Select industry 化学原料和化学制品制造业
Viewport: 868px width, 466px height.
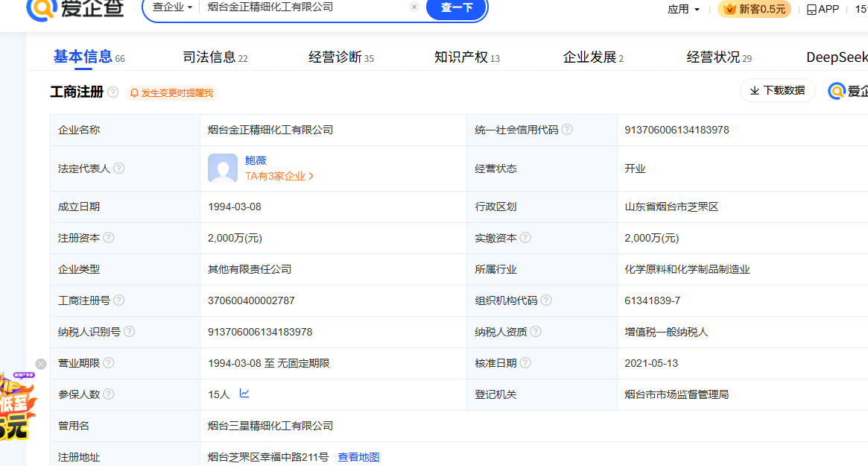tap(687, 269)
